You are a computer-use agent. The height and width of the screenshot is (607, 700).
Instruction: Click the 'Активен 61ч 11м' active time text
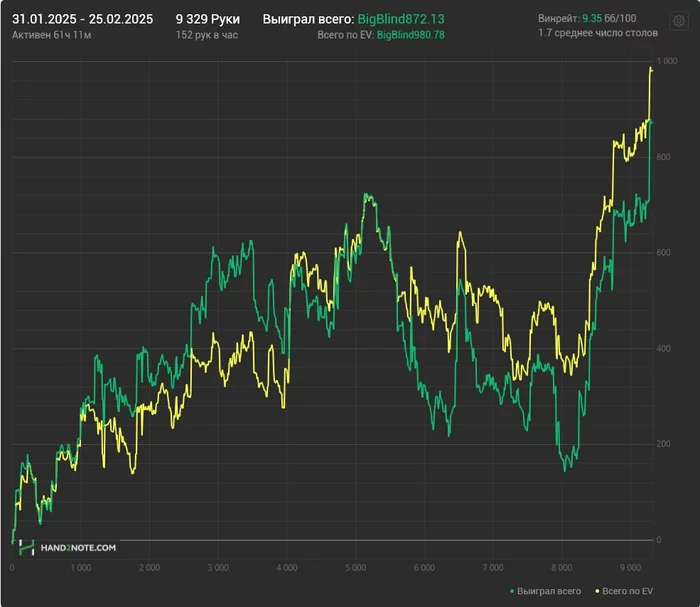pyautogui.click(x=53, y=35)
